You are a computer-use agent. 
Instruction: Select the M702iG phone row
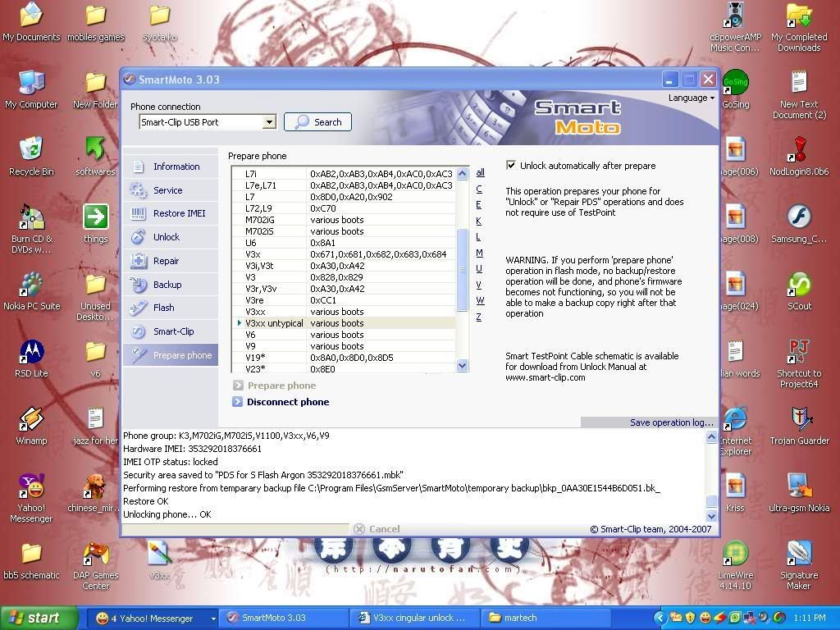pyautogui.click(x=344, y=220)
